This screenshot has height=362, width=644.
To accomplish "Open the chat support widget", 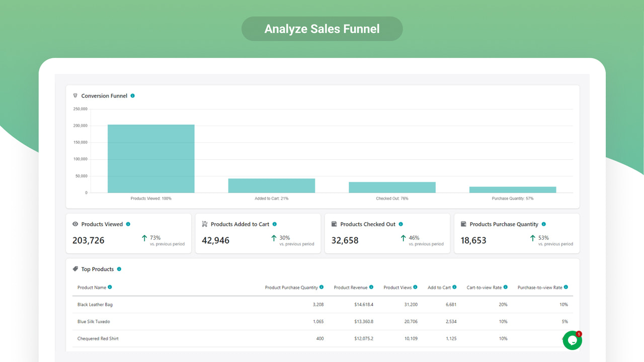I will (x=572, y=340).
